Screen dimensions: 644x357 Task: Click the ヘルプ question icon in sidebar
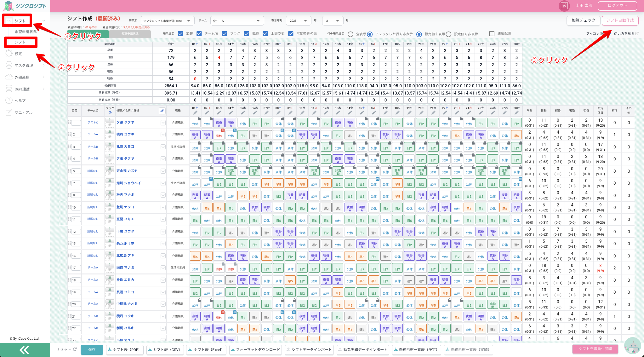pyautogui.click(x=9, y=101)
